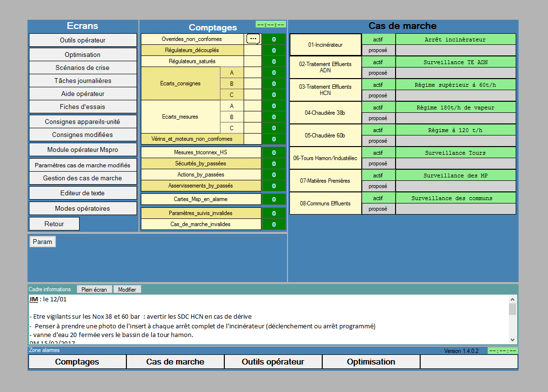Image resolution: width=548 pixels, height=392 pixels.
Task: Select the 01-Incinérateur case cell
Action: (x=325, y=45)
